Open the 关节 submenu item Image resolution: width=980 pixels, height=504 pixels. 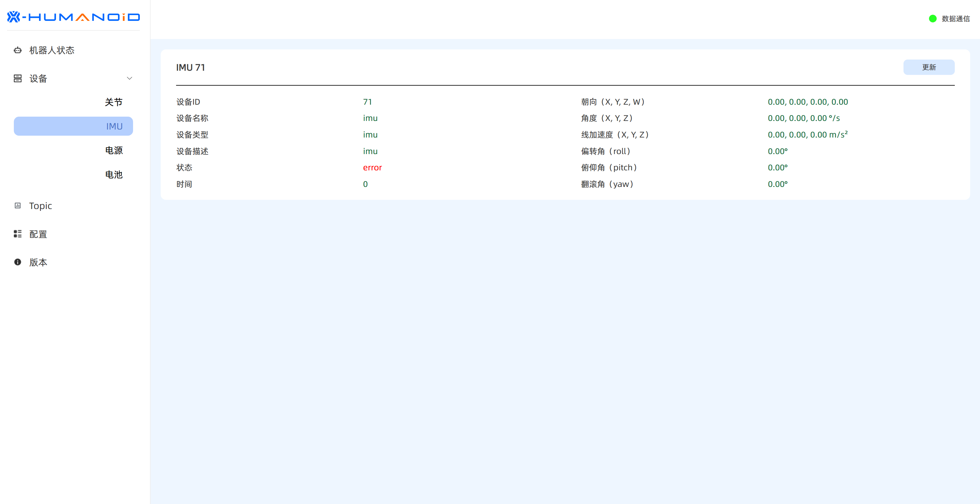click(x=113, y=102)
